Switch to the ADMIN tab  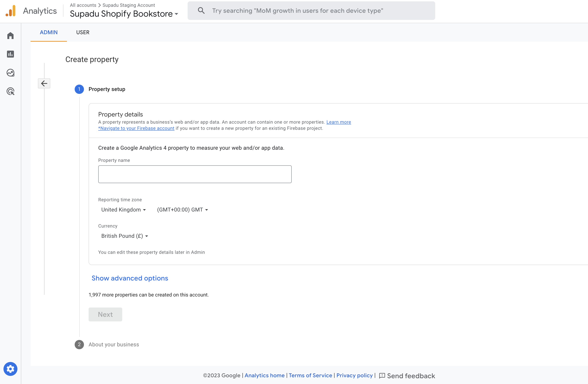49,32
